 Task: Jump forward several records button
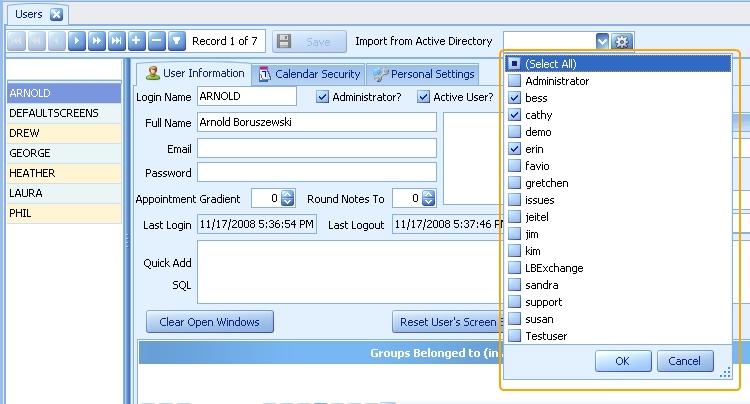(x=97, y=41)
